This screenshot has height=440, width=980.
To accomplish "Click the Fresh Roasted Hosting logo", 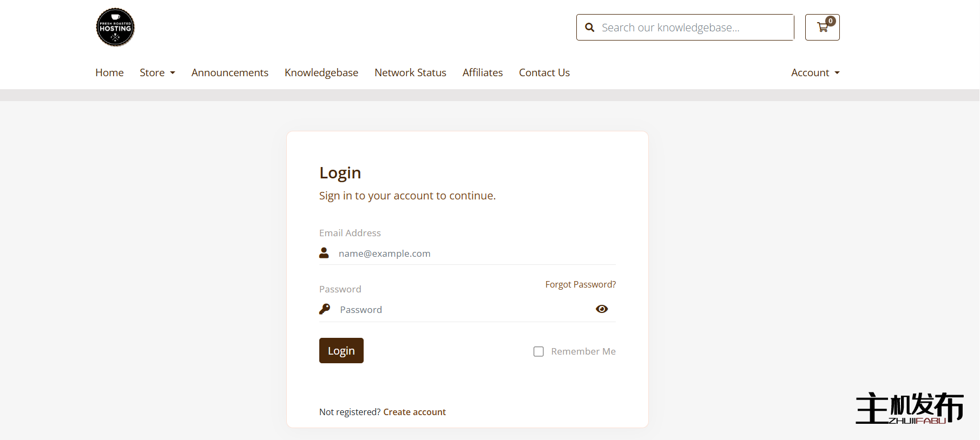I will 115,28.
